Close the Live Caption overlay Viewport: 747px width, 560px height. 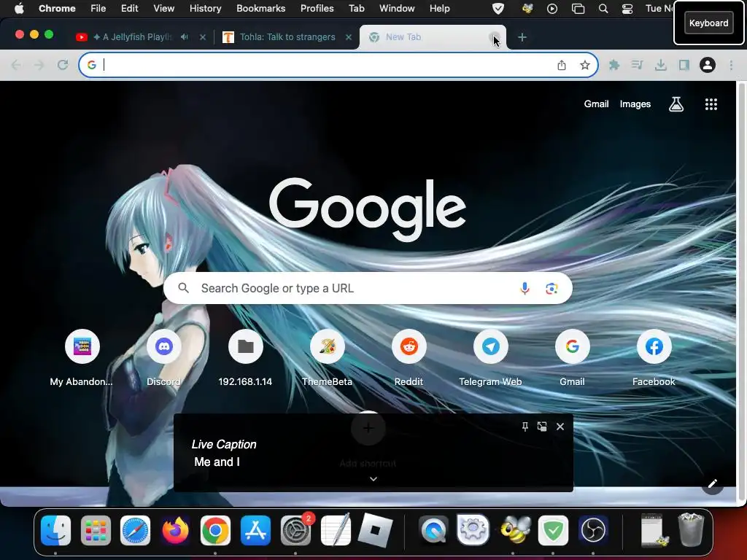pyautogui.click(x=560, y=427)
